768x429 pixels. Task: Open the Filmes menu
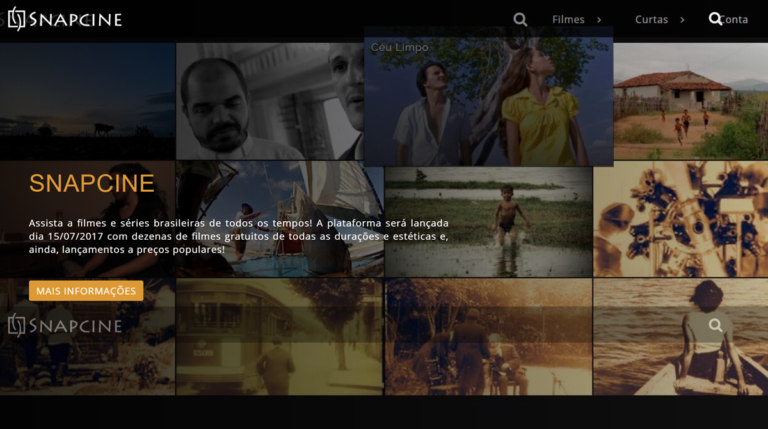pos(568,20)
